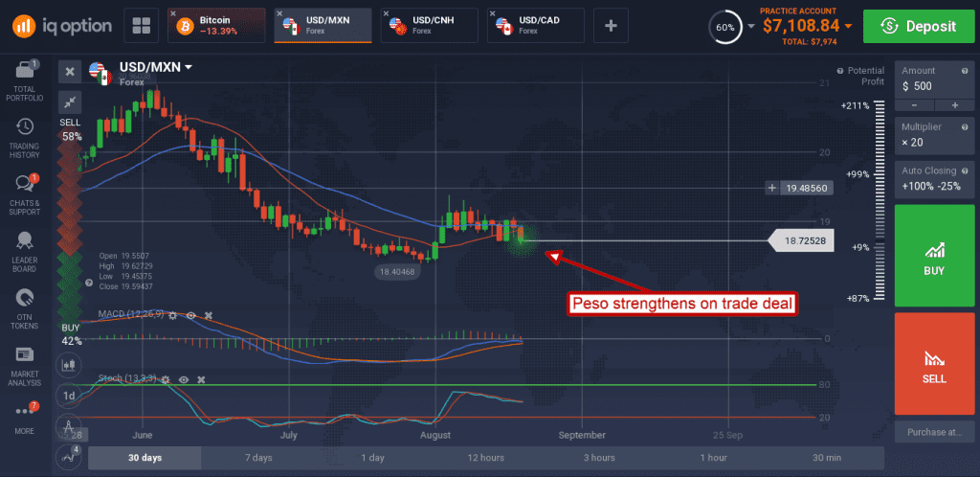This screenshot has width=980, height=477.
Task: Switch to the Bitcoin tab
Action: coord(218,26)
